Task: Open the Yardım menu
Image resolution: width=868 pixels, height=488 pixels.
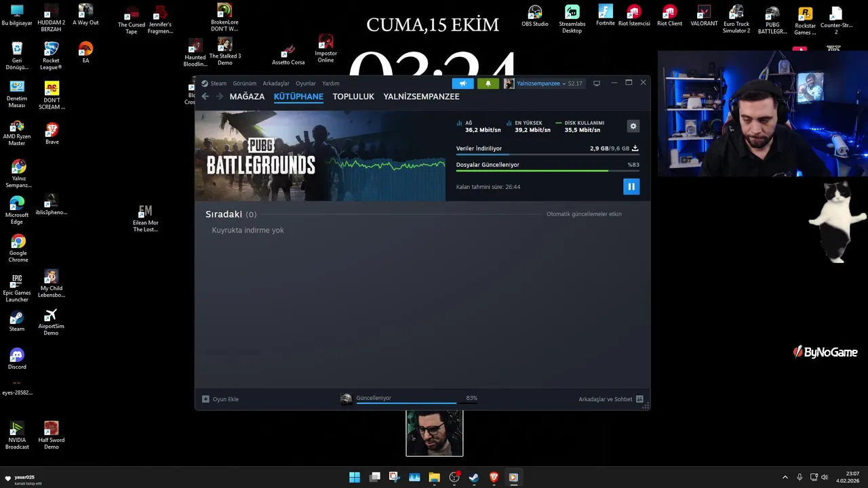Action: pyautogui.click(x=331, y=83)
